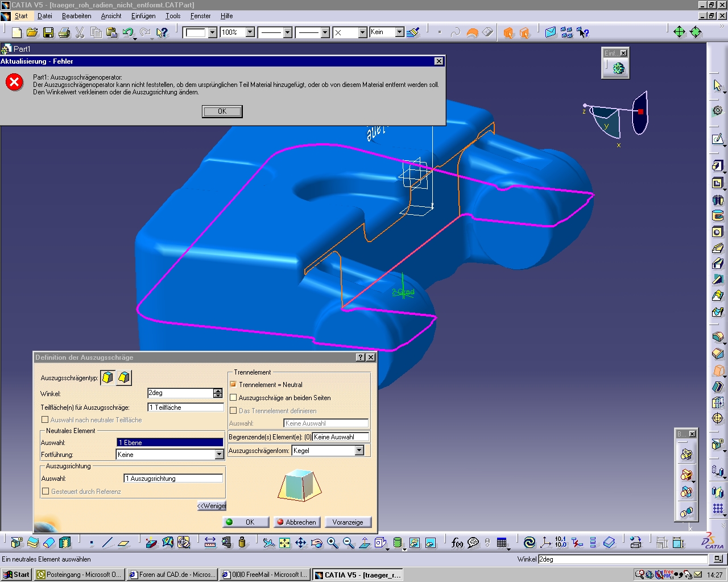728x582 pixels.
Task: Open the 100% opacity dropdown
Action: click(250, 32)
